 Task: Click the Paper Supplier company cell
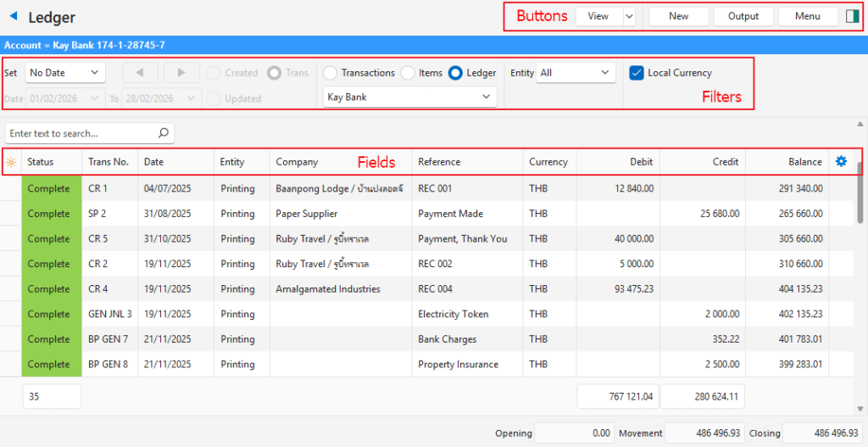[341, 213]
